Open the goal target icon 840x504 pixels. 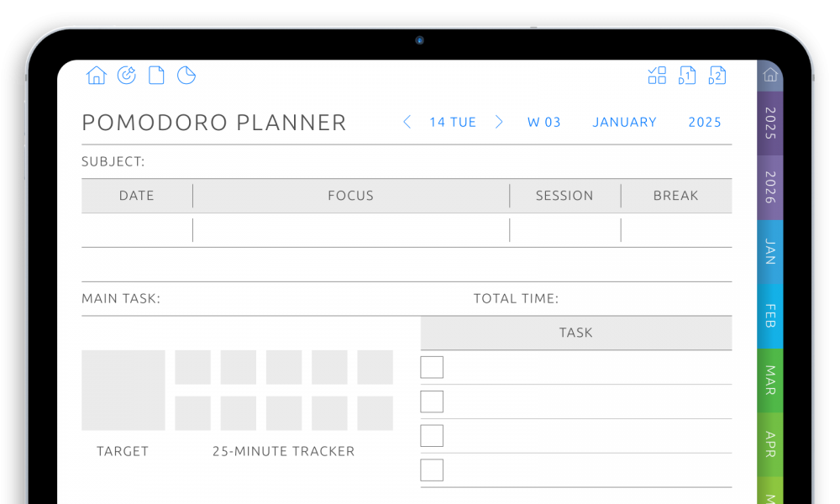pos(127,76)
